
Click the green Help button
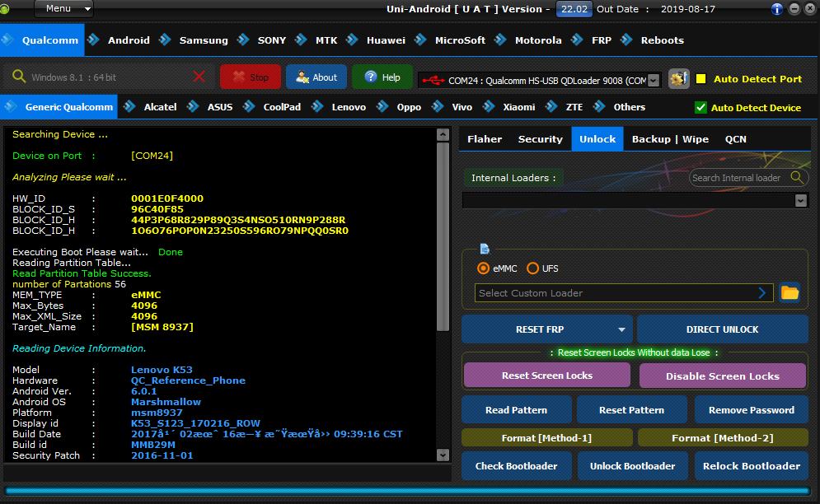tap(382, 77)
